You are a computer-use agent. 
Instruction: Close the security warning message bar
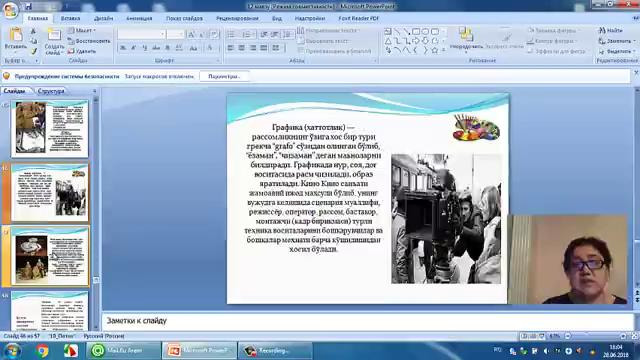click(636, 73)
